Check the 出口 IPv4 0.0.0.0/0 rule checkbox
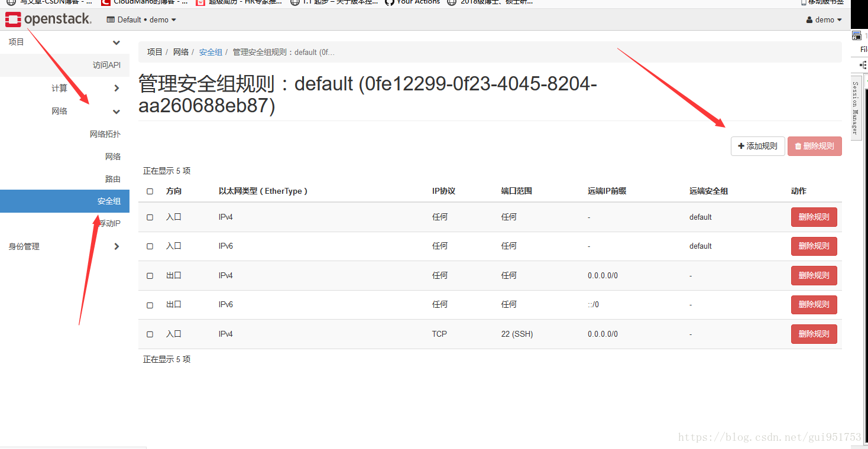Screen dimensions: 868x449 pyautogui.click(x=150, y=276)
